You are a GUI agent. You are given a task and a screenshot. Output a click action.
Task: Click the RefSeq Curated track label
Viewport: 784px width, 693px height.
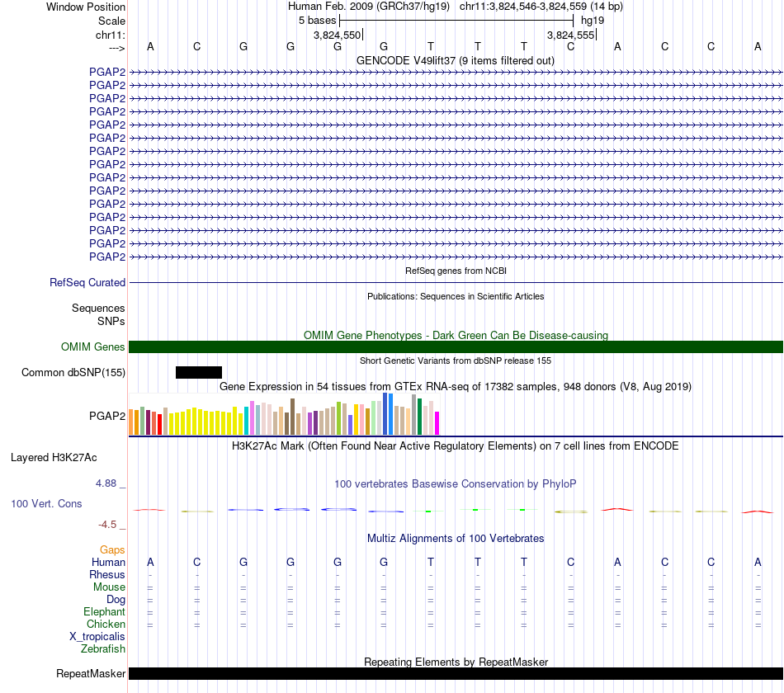[x=87, y=282]
